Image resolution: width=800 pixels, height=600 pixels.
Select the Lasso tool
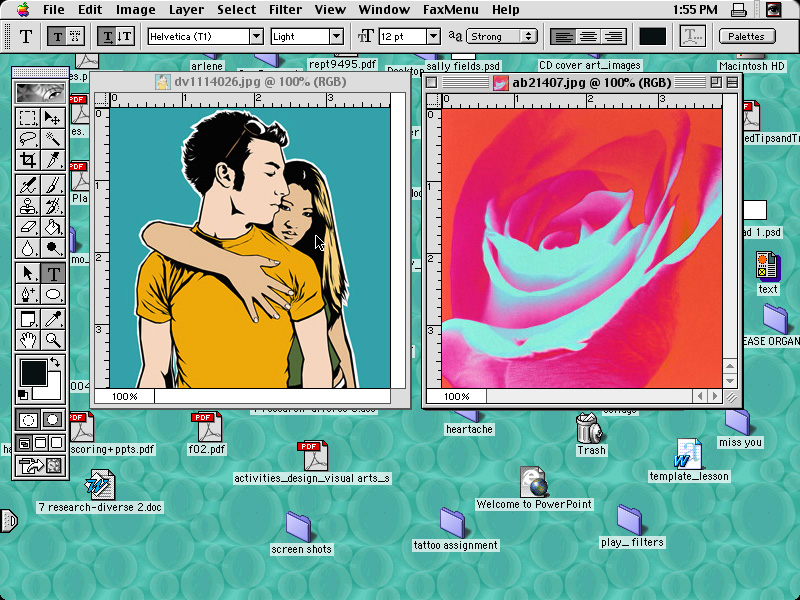tap(28, 139)
